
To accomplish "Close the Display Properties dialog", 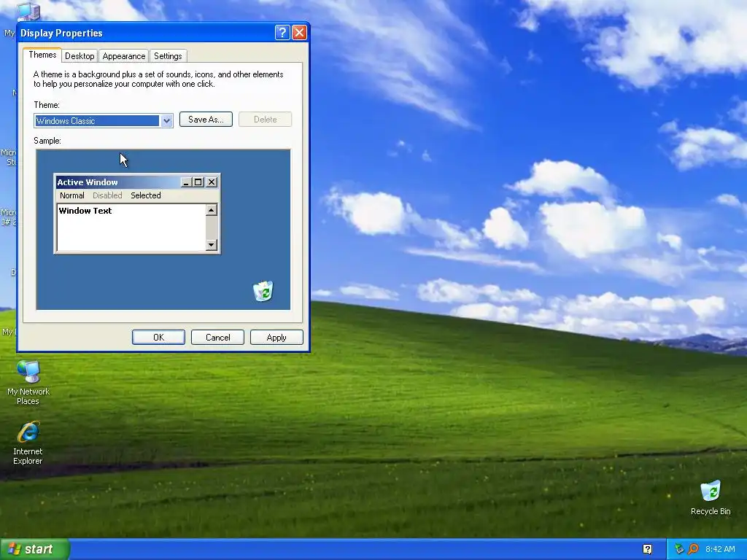I will pos(299,32).
